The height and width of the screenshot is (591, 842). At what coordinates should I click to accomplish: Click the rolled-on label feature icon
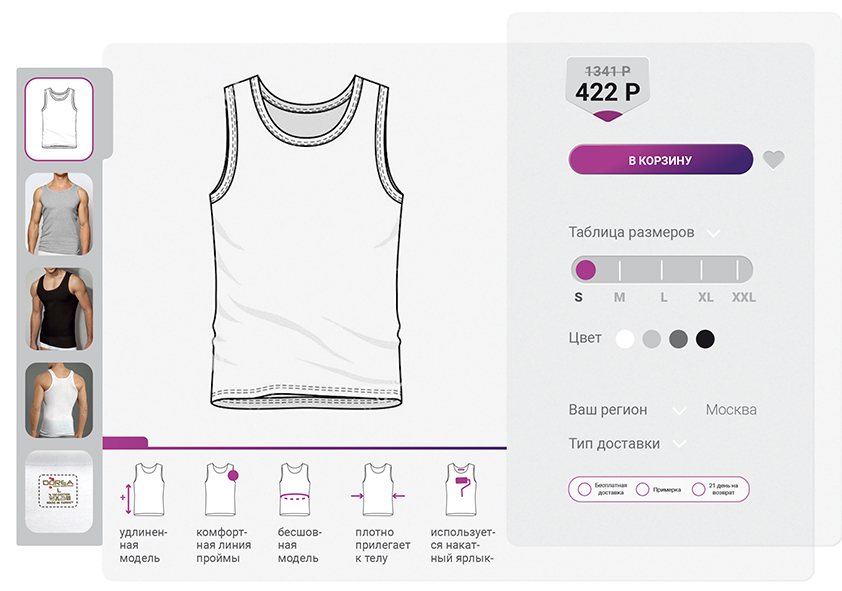460,490
